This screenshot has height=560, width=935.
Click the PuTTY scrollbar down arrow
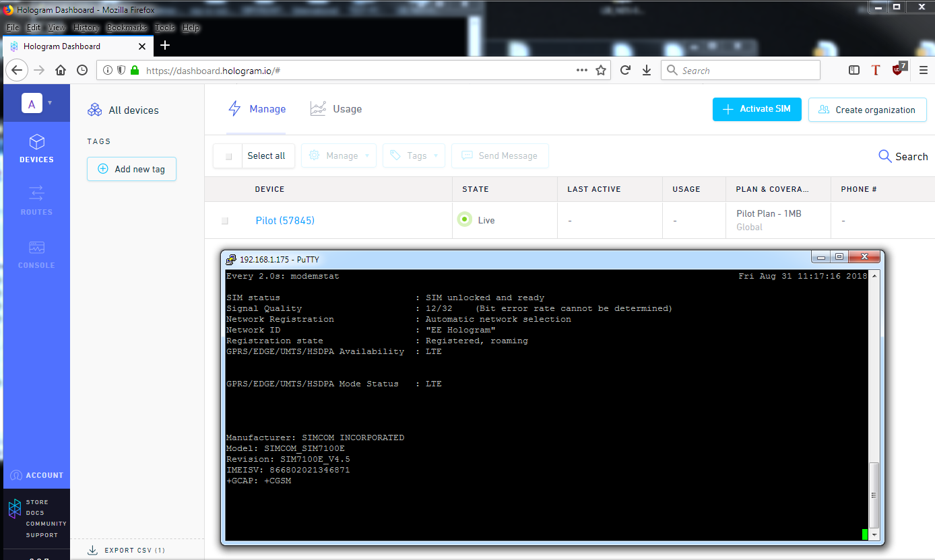pyautogui.click(x=874, y=535)
